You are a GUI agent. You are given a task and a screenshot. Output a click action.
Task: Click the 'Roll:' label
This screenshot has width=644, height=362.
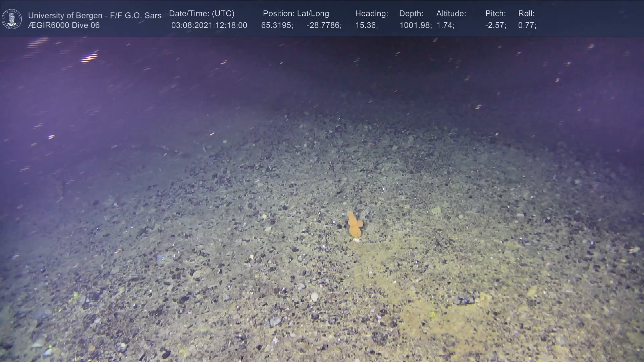pyautogui.click(x=526, y=14)
